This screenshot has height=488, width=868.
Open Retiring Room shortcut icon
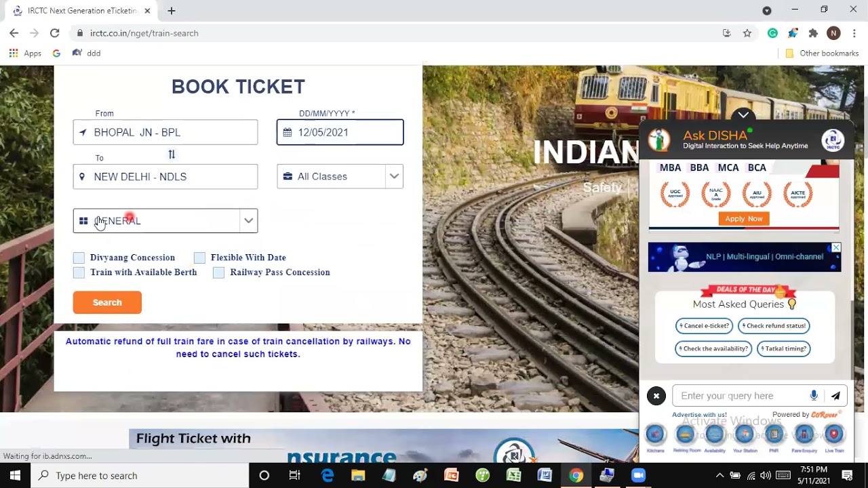(x=685, y=434)
